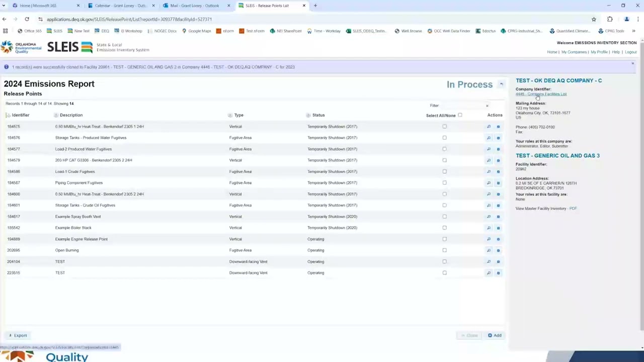
Task: Bookmark this page with the star icon
Action: (x=594, y=19)
